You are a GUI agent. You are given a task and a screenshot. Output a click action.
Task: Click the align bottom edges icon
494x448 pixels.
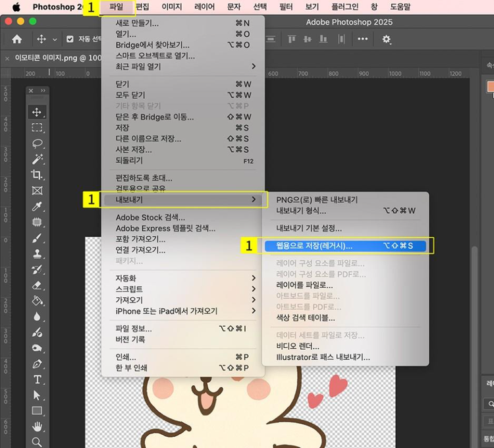(x=323, y=39)
